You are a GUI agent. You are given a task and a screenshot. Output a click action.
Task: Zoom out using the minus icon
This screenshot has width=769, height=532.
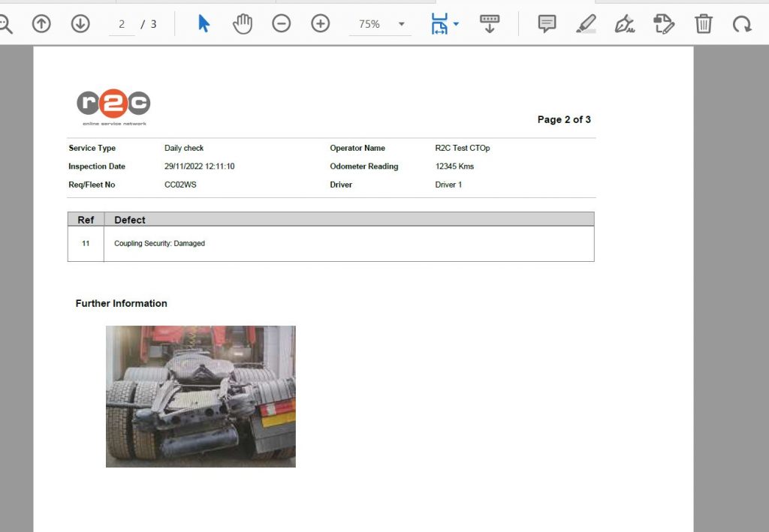(282, 23)
